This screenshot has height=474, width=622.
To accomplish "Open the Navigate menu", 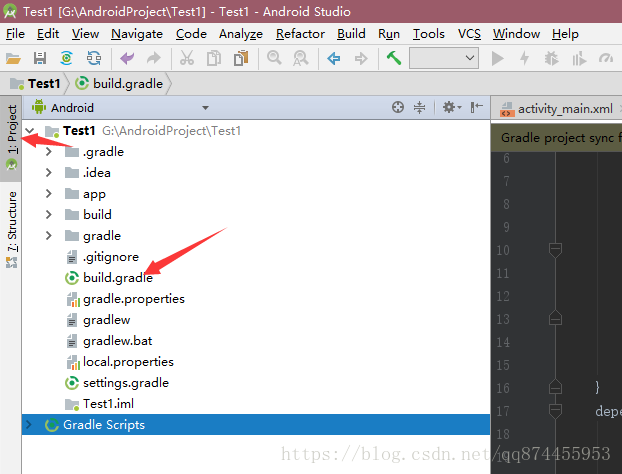I will 137,34.
